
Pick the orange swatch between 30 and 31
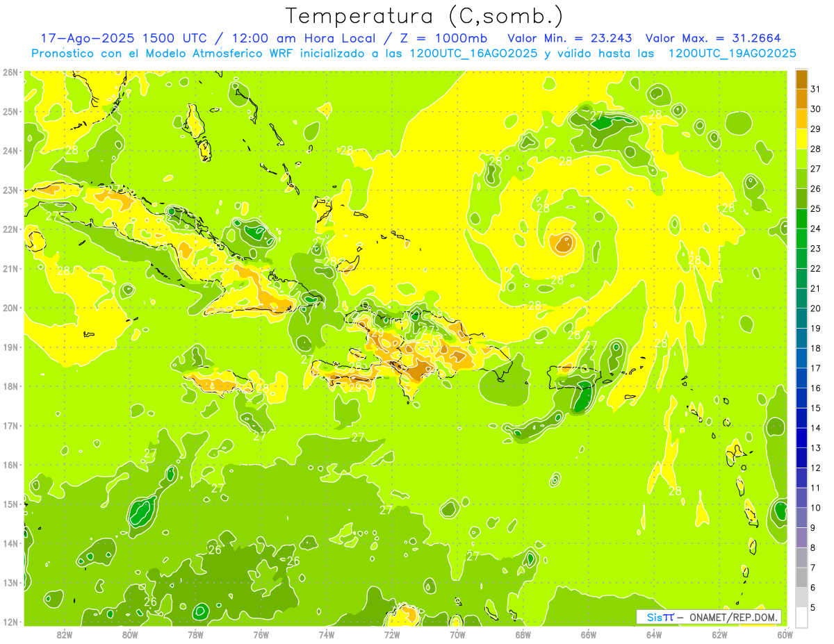pos(801,99)
